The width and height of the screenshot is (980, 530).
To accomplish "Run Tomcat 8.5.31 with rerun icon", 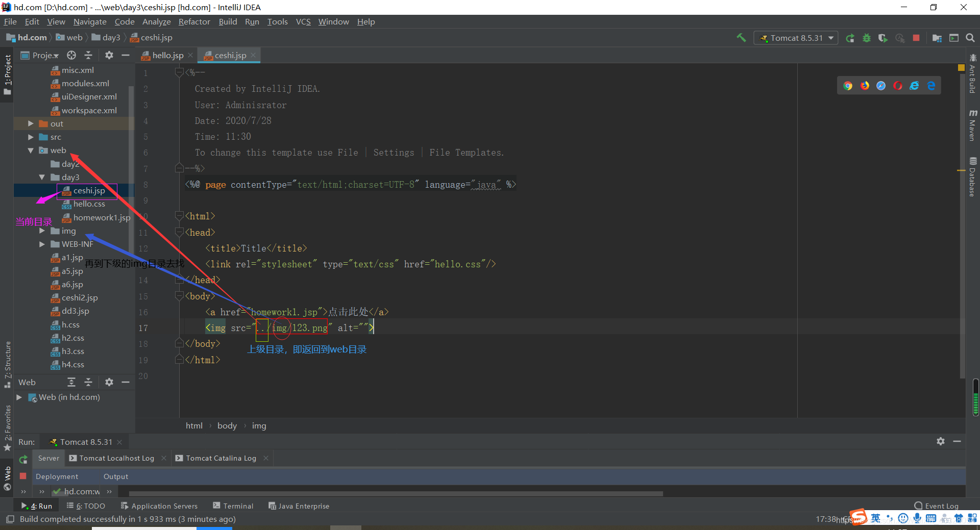I will pyautogui.click(x=850, y=38).
